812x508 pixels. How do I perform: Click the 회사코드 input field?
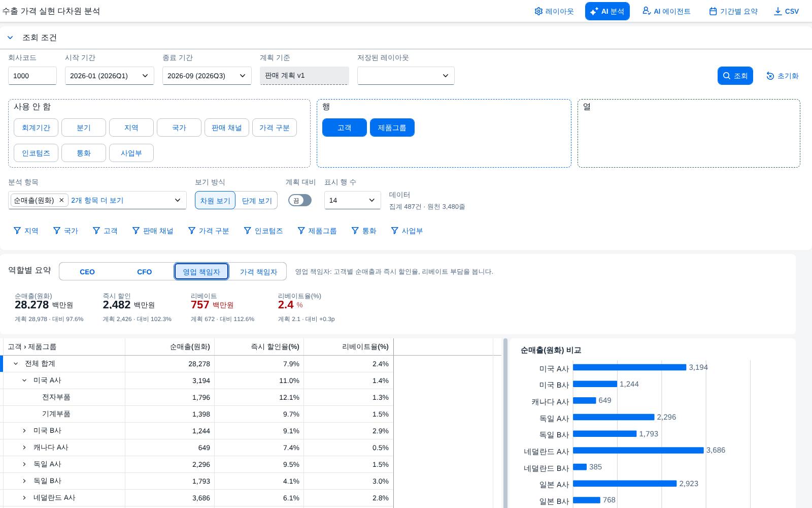click(x=32, y=76)
